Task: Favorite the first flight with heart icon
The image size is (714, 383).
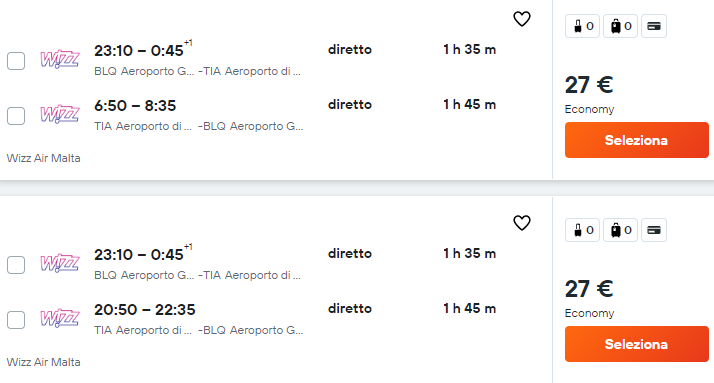Action: pyautogui.click(x=522, y=19)
